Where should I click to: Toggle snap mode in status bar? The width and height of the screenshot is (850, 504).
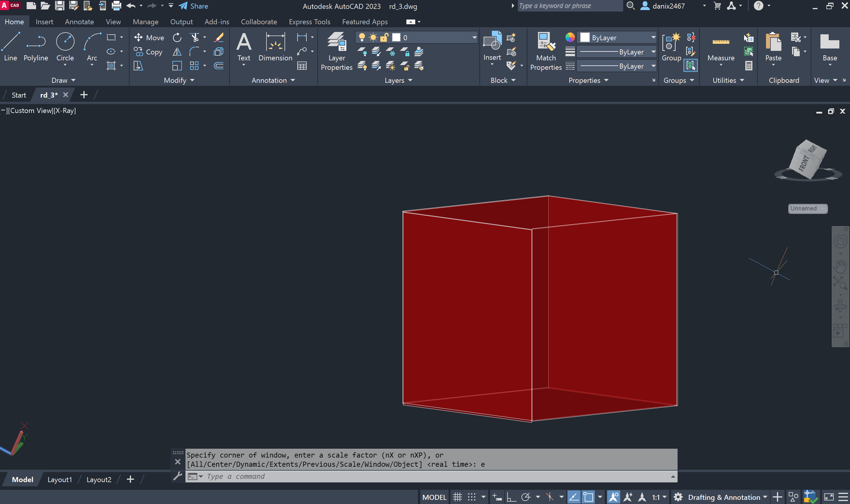(x=472, y=497)
